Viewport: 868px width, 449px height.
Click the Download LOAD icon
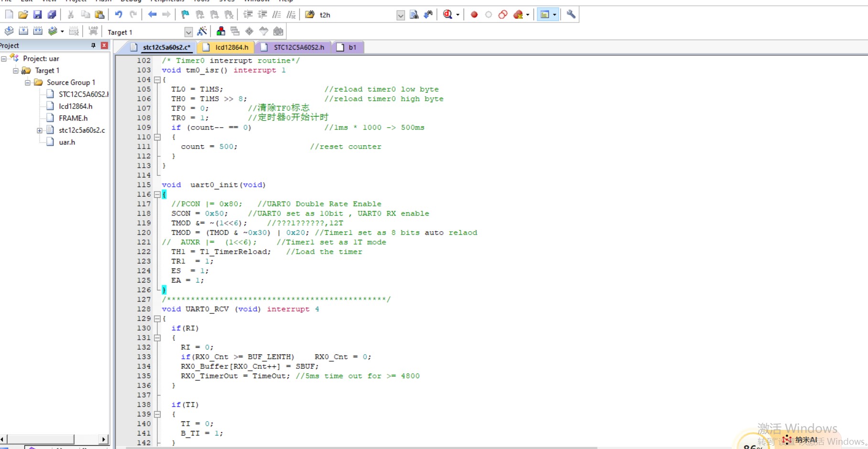click(93, 32)
